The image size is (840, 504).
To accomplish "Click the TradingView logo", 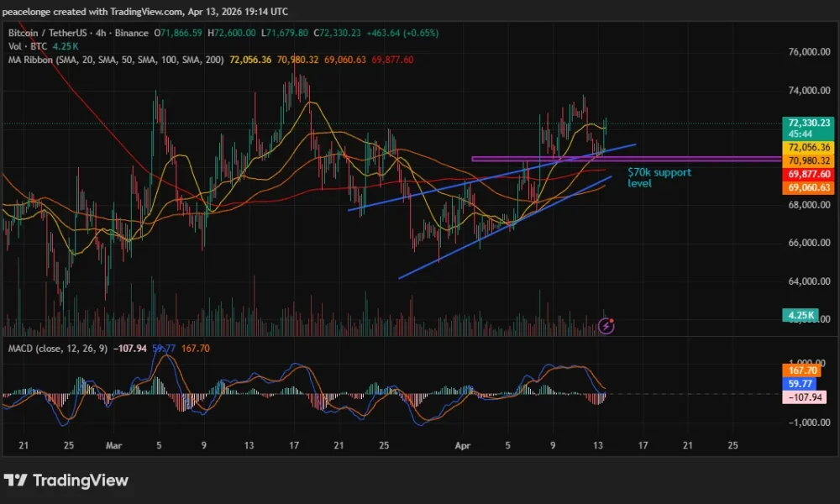I will point(67,481).
